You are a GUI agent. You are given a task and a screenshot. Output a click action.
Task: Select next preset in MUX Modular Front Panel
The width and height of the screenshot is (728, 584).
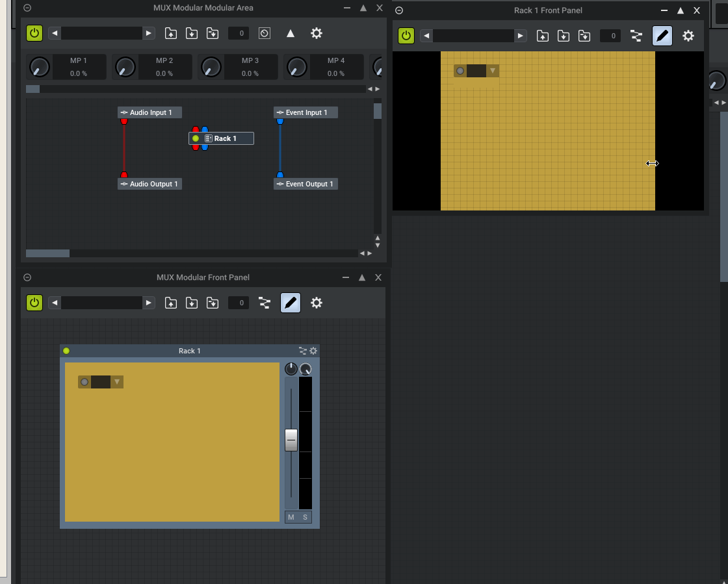point(149,303)
